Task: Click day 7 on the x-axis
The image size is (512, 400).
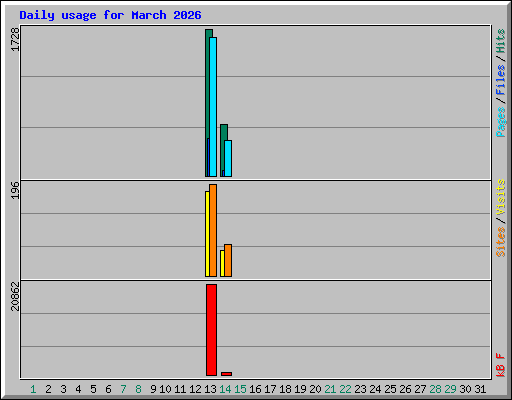Action: point(123,389)
